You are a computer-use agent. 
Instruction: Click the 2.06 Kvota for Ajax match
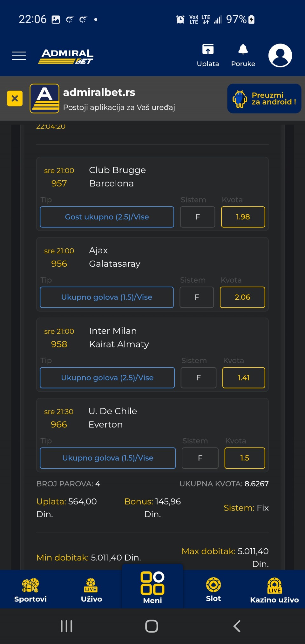(242, 297)
